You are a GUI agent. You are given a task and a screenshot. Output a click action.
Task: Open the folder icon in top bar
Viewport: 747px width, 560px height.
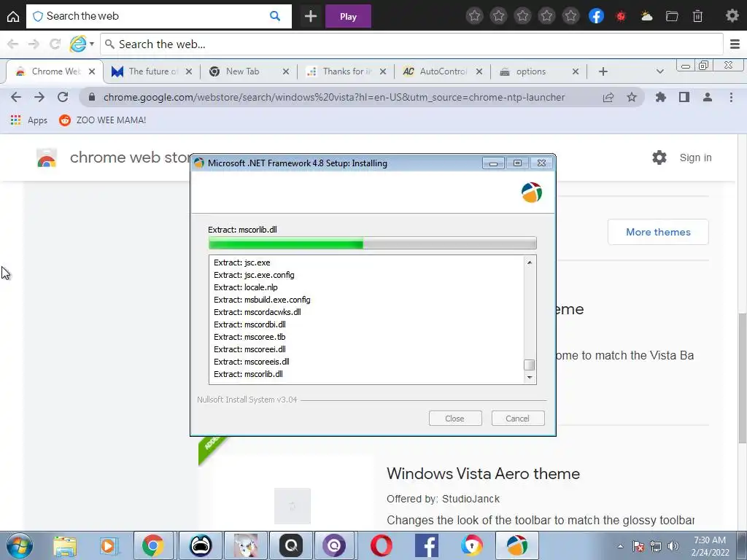click(x=672, y=16)
